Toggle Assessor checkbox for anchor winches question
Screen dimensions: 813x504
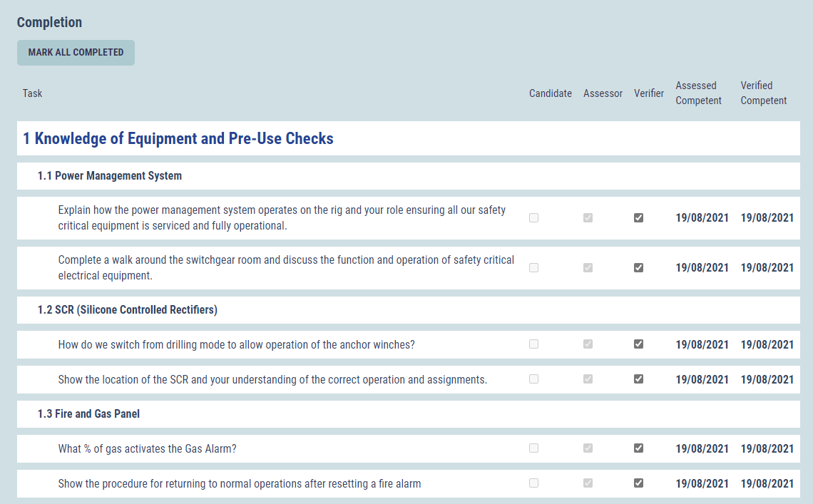(588, 344)
